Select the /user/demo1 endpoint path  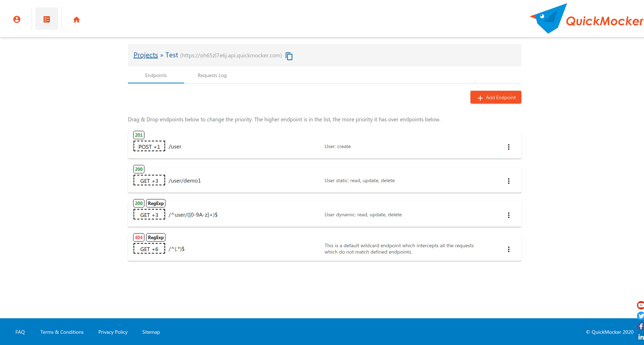185,181
